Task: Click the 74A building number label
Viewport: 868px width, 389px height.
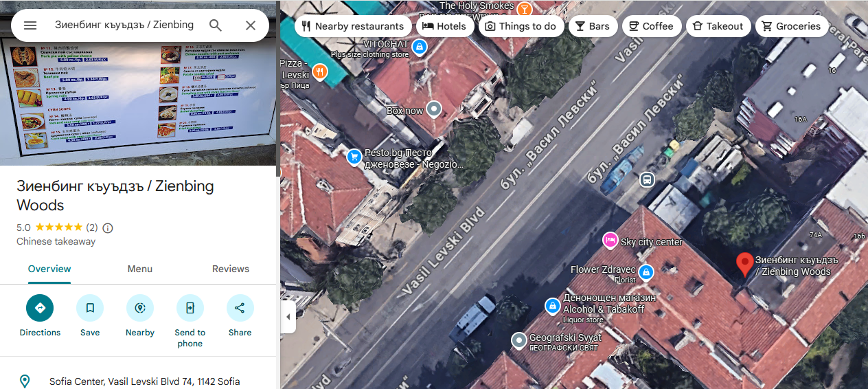Action: tap(816, 235)
